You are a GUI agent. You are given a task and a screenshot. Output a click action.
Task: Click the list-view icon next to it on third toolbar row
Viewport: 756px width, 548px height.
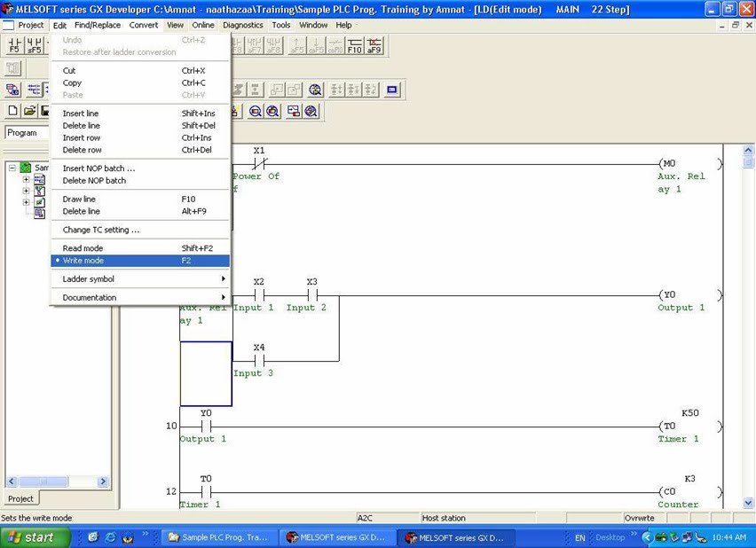point(34,90)
